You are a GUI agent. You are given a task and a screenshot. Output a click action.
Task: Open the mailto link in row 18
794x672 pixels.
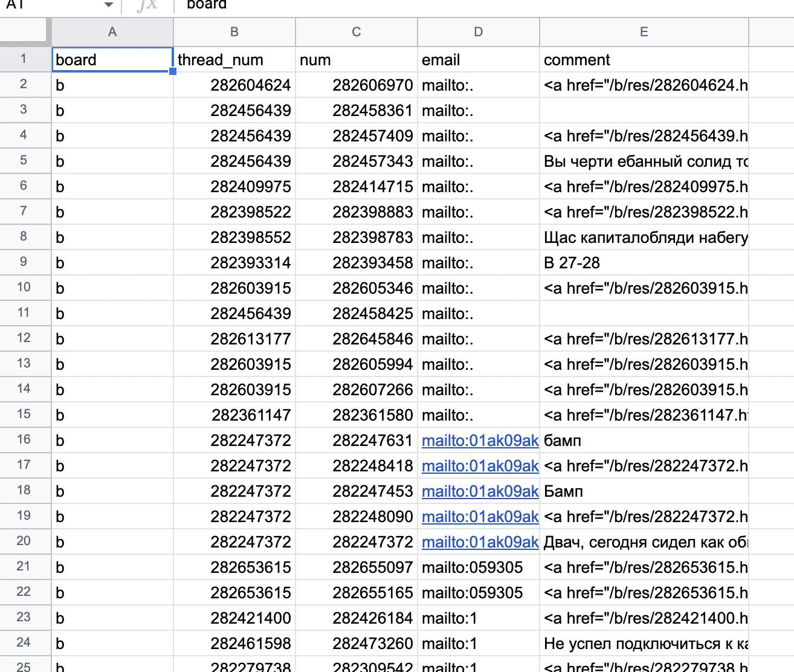coord(480,491)
